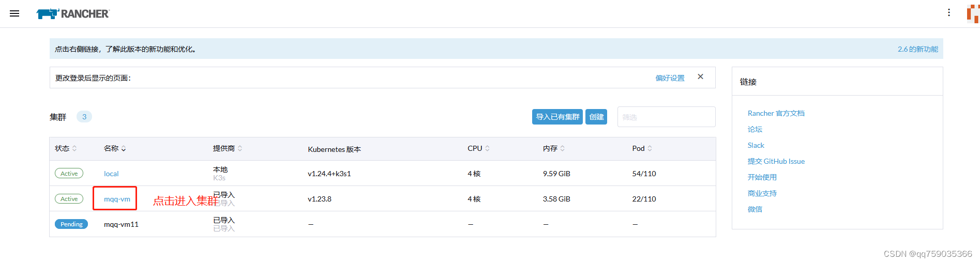
Task: Click Active badge of mqq-vm cluster
Action: [69, 199]
